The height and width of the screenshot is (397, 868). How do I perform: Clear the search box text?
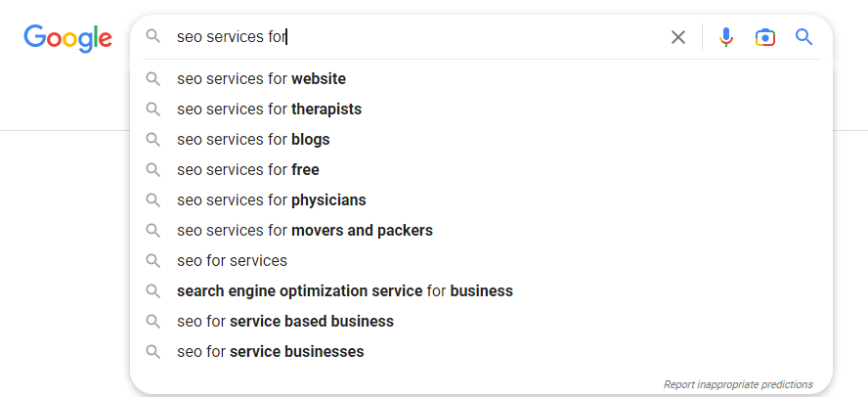[x=678, y=37]
